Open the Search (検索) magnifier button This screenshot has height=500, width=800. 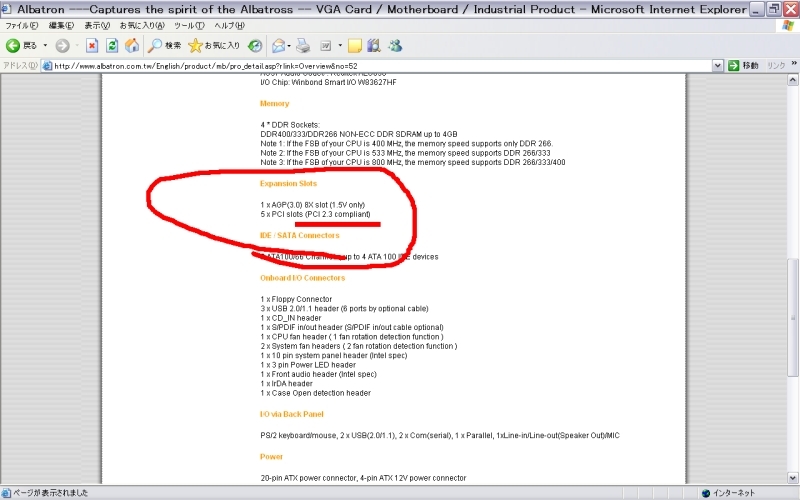164,46
